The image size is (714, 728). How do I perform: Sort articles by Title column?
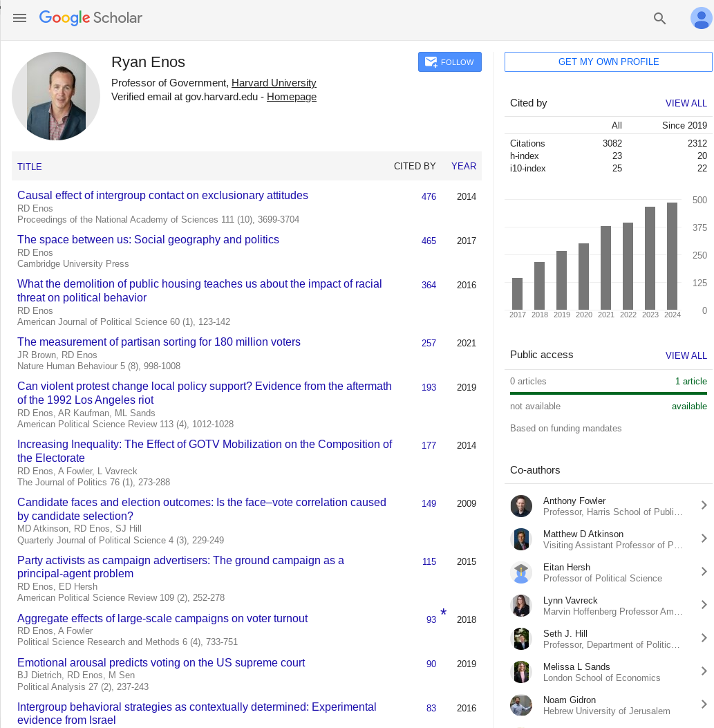pos(29,167)
